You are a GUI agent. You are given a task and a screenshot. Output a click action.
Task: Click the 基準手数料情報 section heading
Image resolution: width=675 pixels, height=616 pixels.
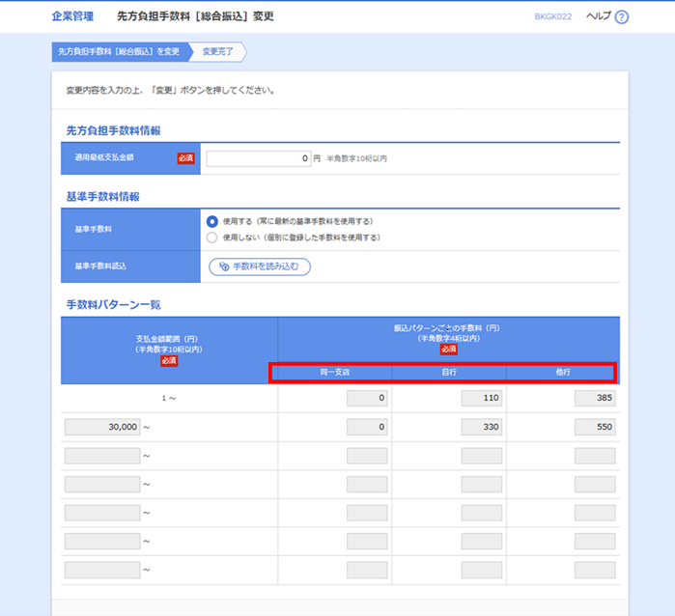(x=103, y=197)
